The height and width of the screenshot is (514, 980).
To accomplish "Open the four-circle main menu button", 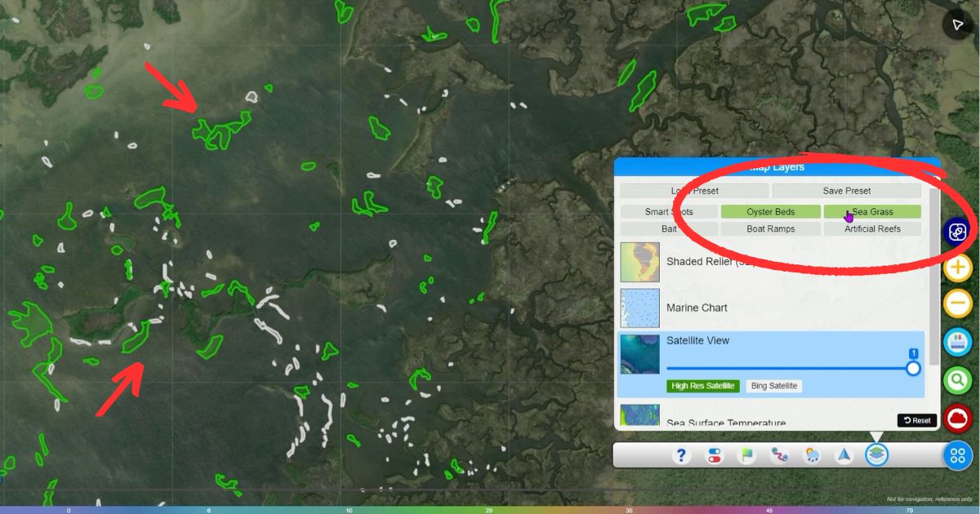I will (x=957, y=455).
